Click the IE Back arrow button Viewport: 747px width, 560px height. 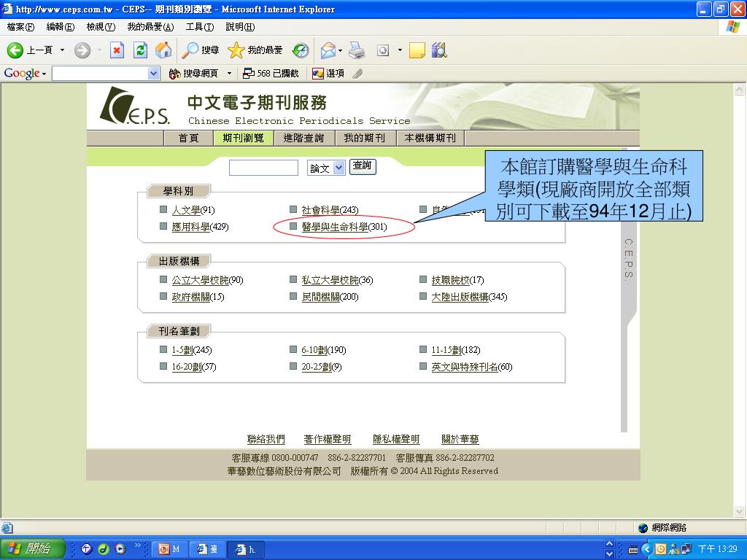click(15, 50)
